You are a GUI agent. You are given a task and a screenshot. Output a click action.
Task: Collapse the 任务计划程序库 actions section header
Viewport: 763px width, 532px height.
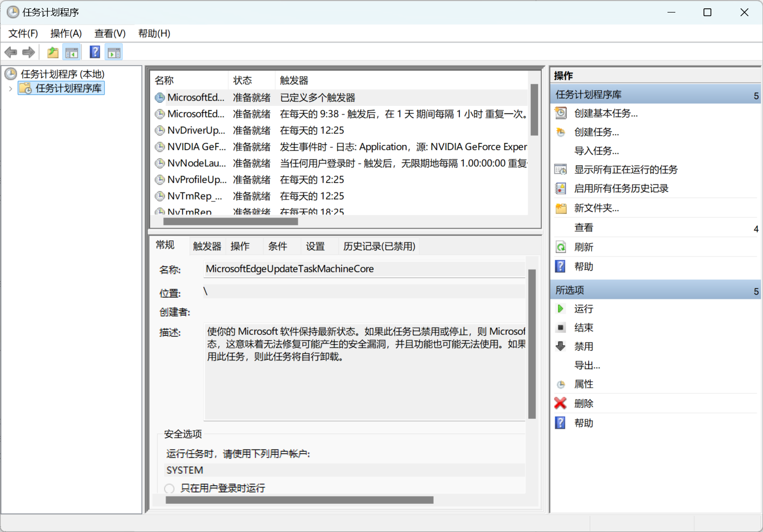coord(656,94)
